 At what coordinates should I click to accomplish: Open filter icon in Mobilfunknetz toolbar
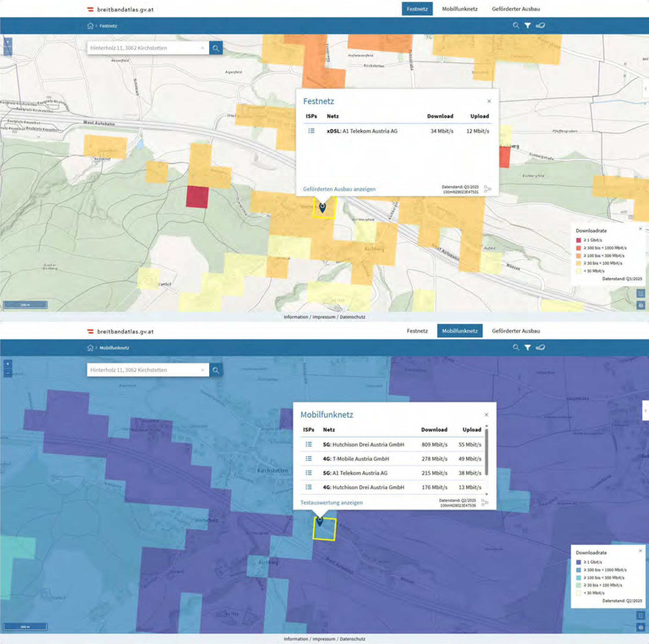click(x=527, y=348)
